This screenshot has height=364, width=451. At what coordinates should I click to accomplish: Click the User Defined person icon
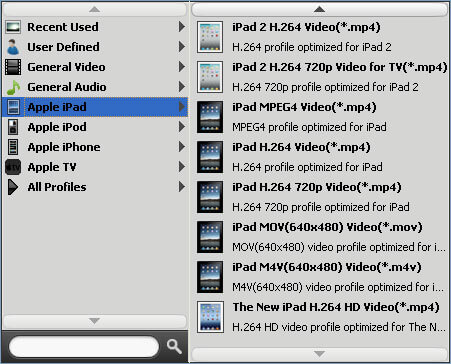click(x=13, y=47)
